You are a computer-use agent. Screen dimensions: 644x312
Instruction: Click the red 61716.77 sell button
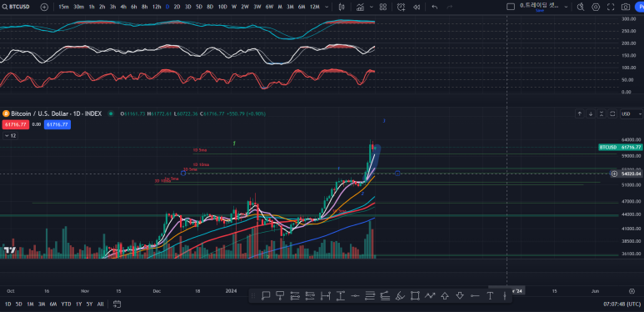(x=16, y=124)
